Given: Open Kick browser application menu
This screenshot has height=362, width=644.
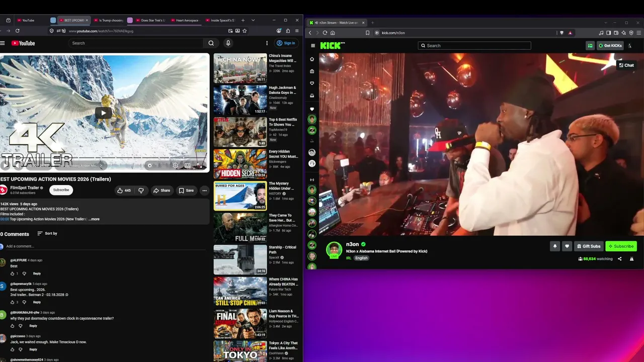Looking at the screenshot, I should pyautogui.click(x=638, y=33).
